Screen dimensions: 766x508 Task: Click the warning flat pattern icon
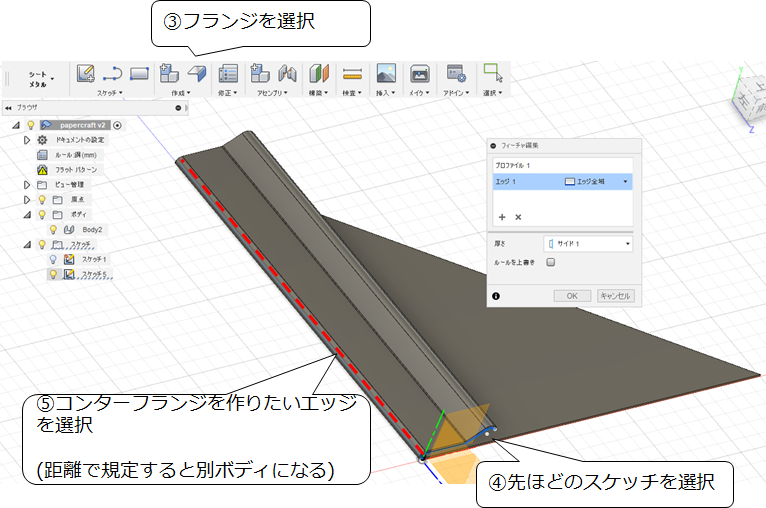point(43,170)
